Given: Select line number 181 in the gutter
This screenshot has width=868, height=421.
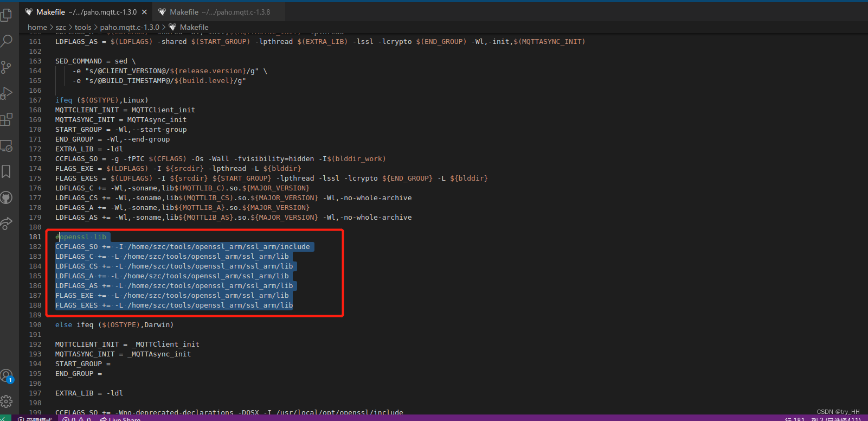Looking at the screenshot, I should coord(35,237).
